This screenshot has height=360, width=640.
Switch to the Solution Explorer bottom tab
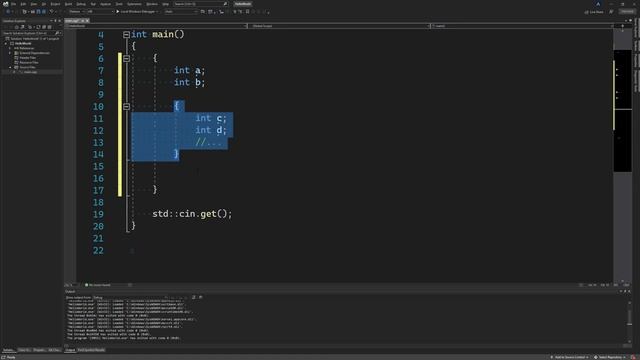click(x=8, y=350)
